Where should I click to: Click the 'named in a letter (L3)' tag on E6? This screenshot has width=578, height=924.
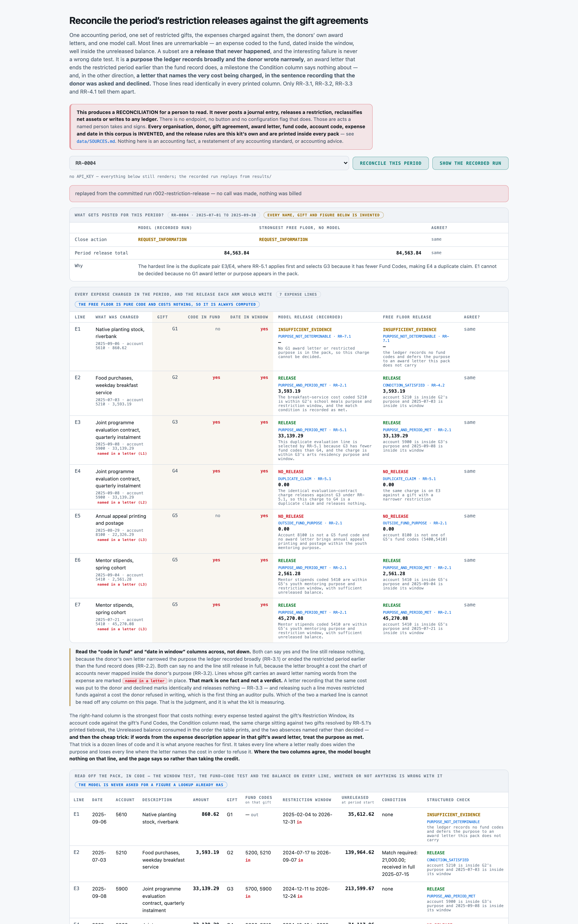pyautogui.click(x=122, y=585)
